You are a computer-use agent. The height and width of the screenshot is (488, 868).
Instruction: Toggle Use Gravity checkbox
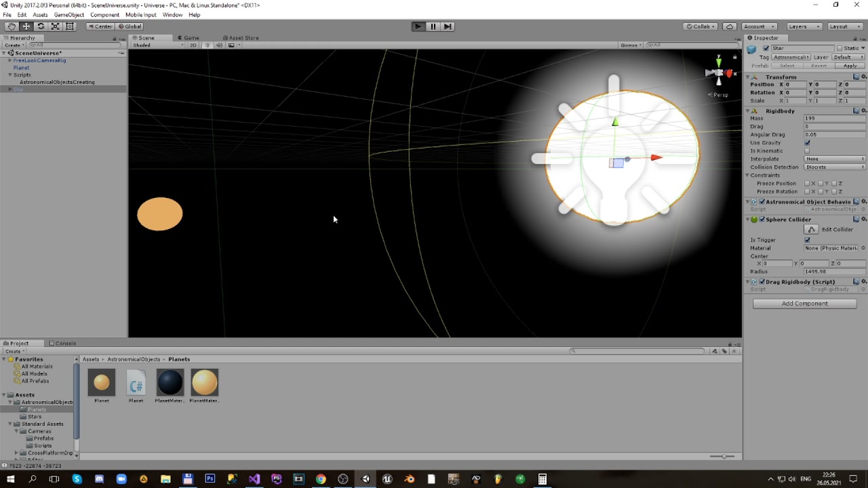(807, 143)
